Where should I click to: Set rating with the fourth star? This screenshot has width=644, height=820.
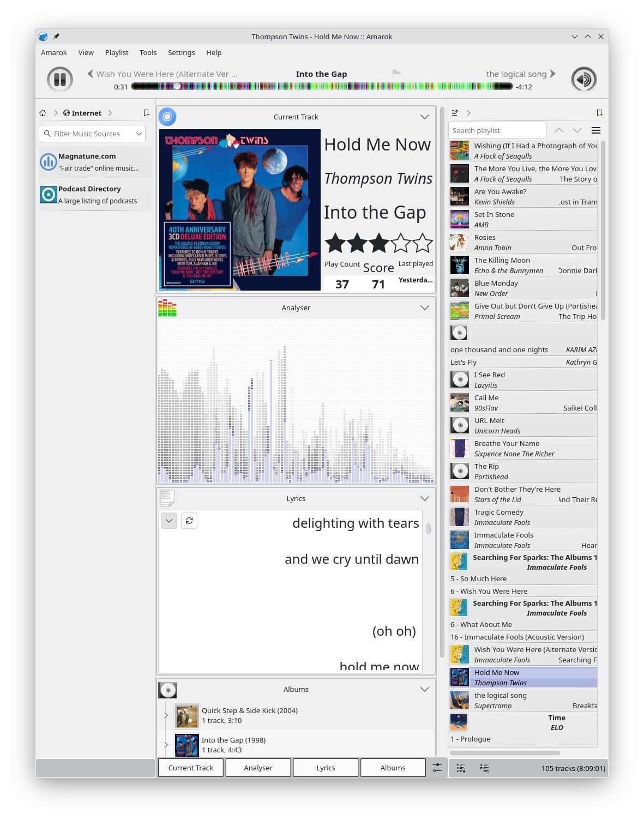click(401, 243)
